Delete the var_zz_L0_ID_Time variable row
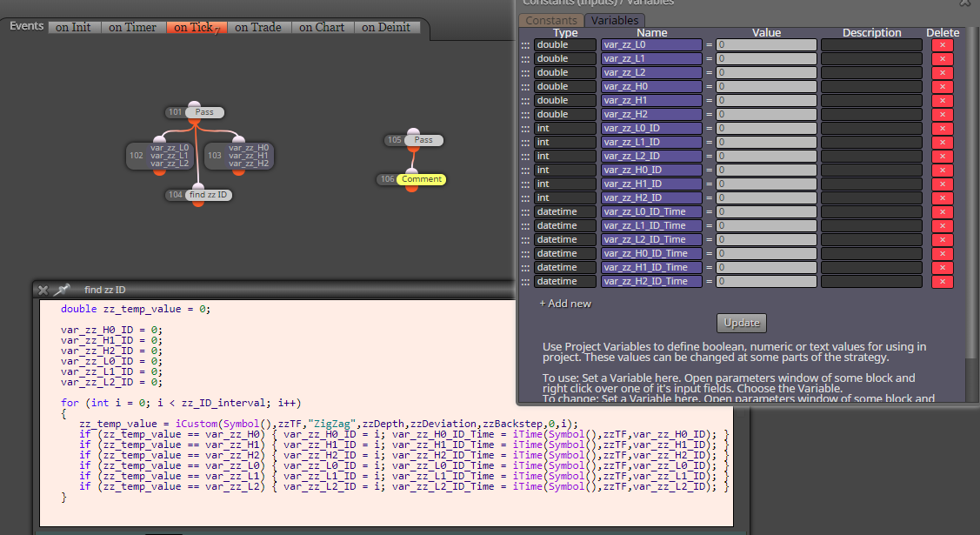 pyautogui.click(x=942, y=212)
